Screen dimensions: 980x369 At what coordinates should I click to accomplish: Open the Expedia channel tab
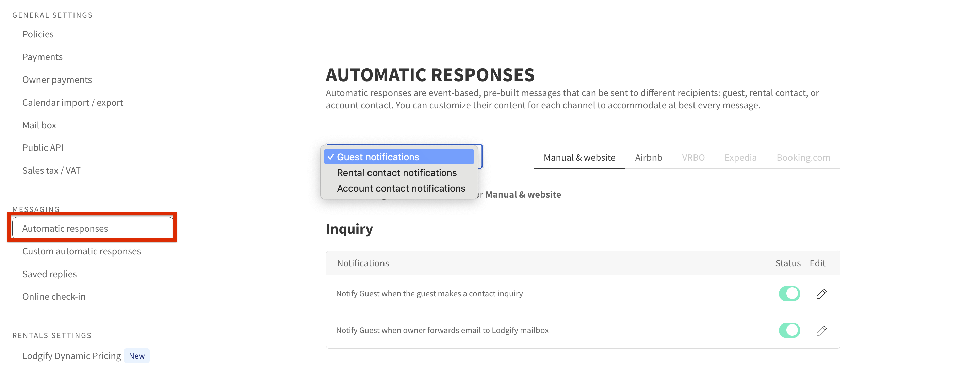pyautogui.click(x=740, y=157)
